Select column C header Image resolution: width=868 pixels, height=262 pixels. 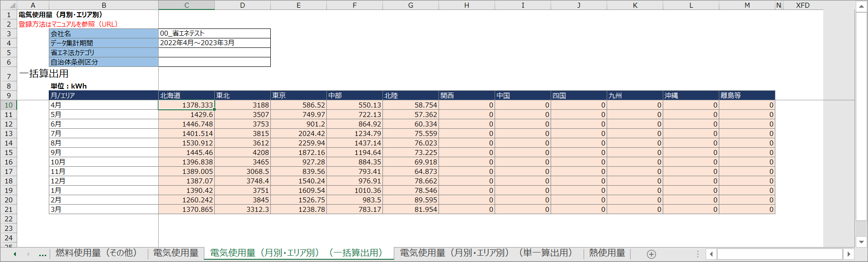coord(186,5)
